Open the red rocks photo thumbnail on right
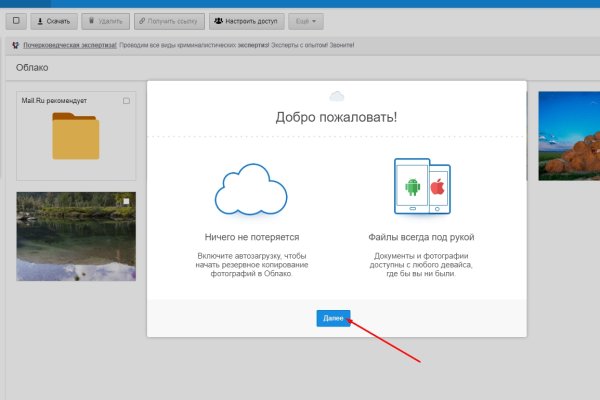This screenshot has height=400, width=600. (568, 135)
